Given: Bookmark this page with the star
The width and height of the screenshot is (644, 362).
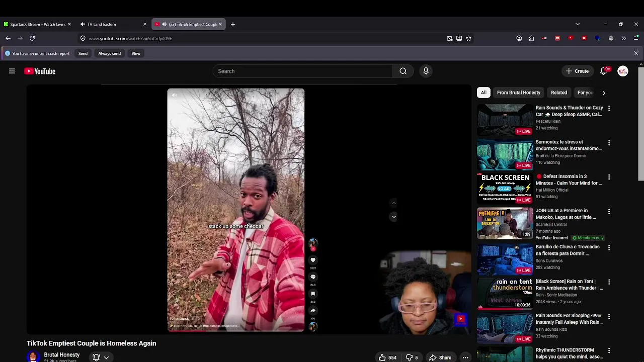Looking at the screenshot, I should click(x=468, y=38).
